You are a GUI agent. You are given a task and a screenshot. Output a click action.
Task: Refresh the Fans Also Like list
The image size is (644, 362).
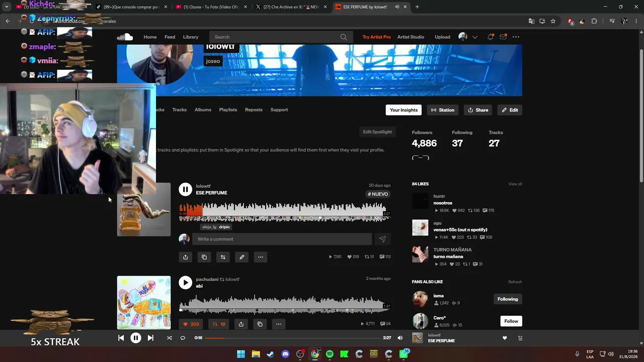515,282
